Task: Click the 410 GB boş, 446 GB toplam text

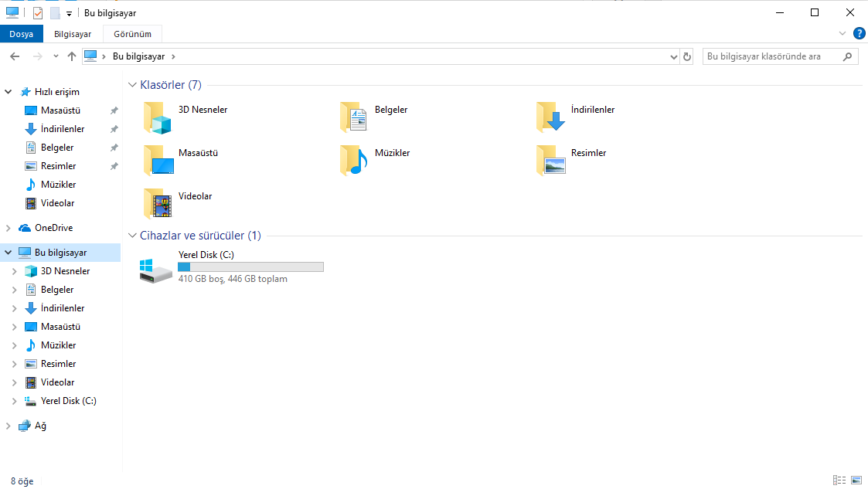Action: [233, 279]
